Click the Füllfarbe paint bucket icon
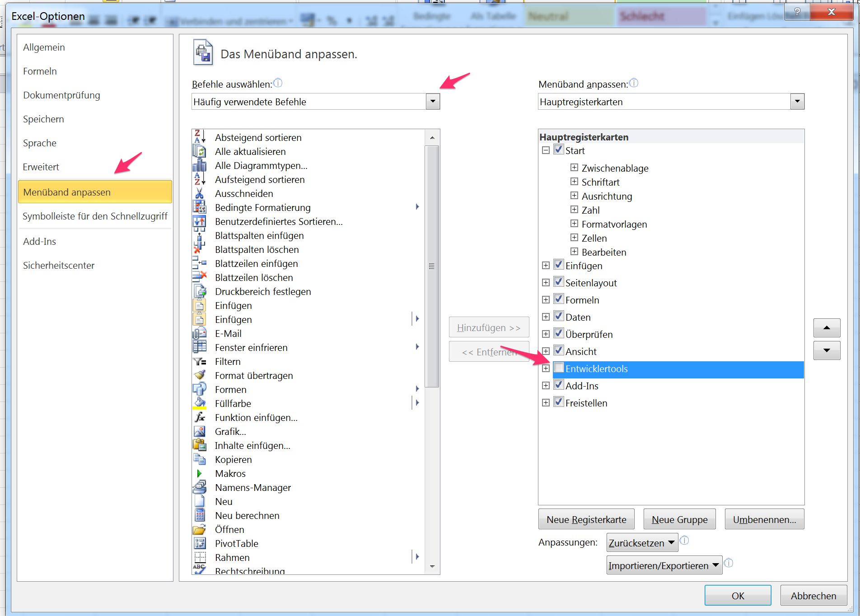The width and height of the screenshot is (860, 616). point(199,403)
